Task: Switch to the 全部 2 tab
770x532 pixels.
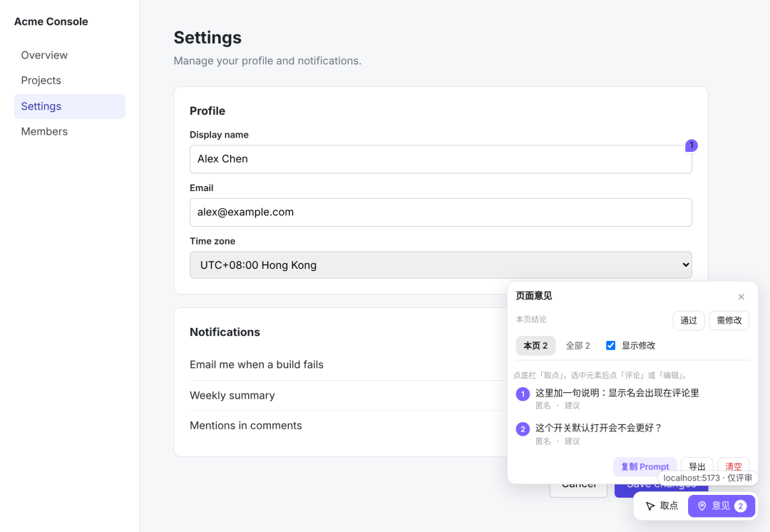Action: pos(578,346)
